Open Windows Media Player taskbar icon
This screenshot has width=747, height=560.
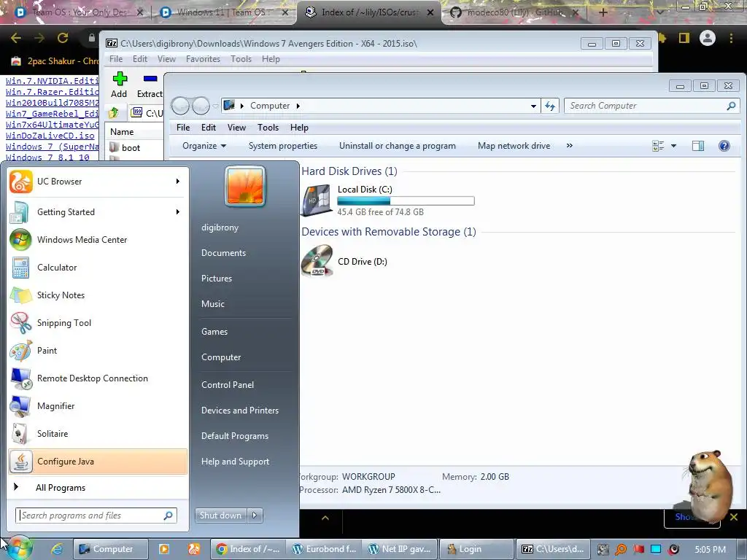click(164, 549)
